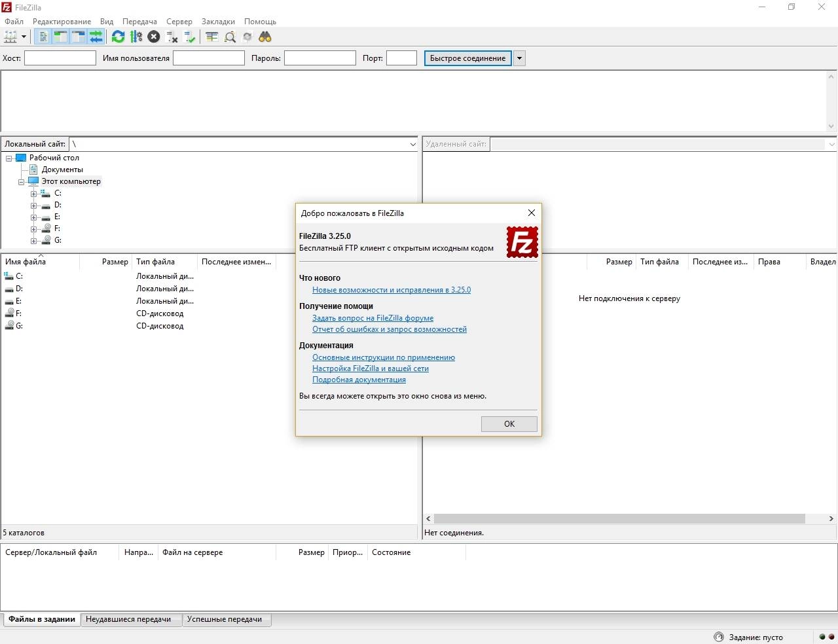This screenshot has height=644, width=838.
Task: Click the Имя пользователя input field
Action: point(209,58)
